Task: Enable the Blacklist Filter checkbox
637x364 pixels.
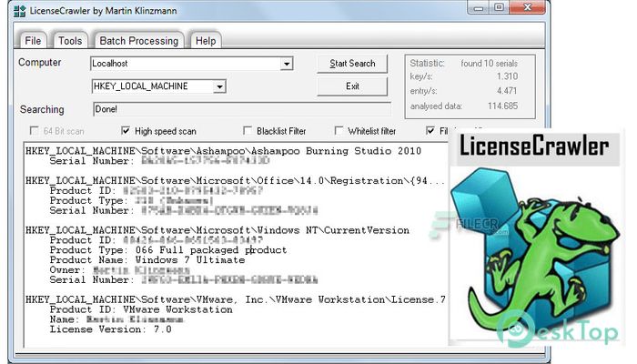Action: tap(247, 131)
